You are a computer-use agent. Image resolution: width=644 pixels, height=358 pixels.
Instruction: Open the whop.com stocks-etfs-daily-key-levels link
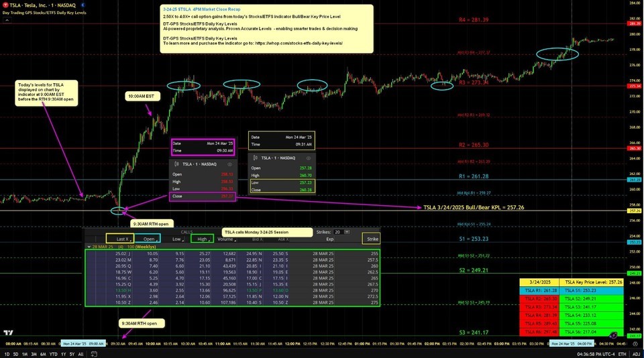pyautogui.click(x=299, y=43)
